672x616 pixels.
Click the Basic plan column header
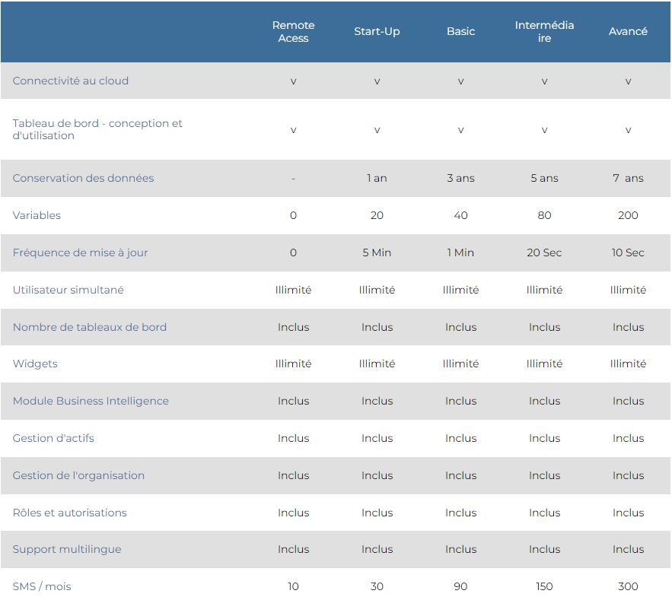click(x=460, y=32)
